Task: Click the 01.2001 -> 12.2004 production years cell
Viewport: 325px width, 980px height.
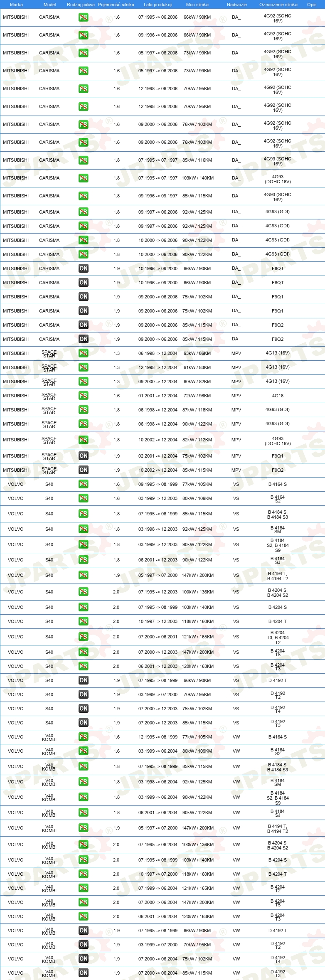Action: click(158, 396)
